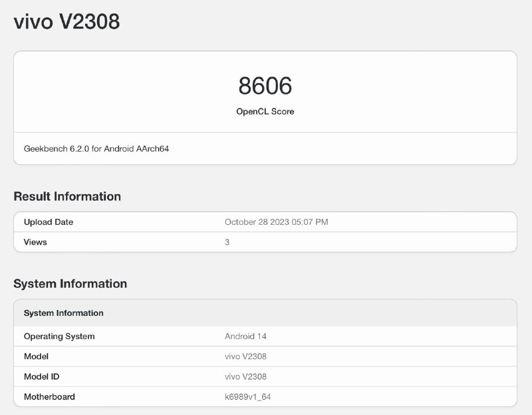The image size is (532, 415).
Task: Click the Motherboard label
Action: [x=49, y=396]
